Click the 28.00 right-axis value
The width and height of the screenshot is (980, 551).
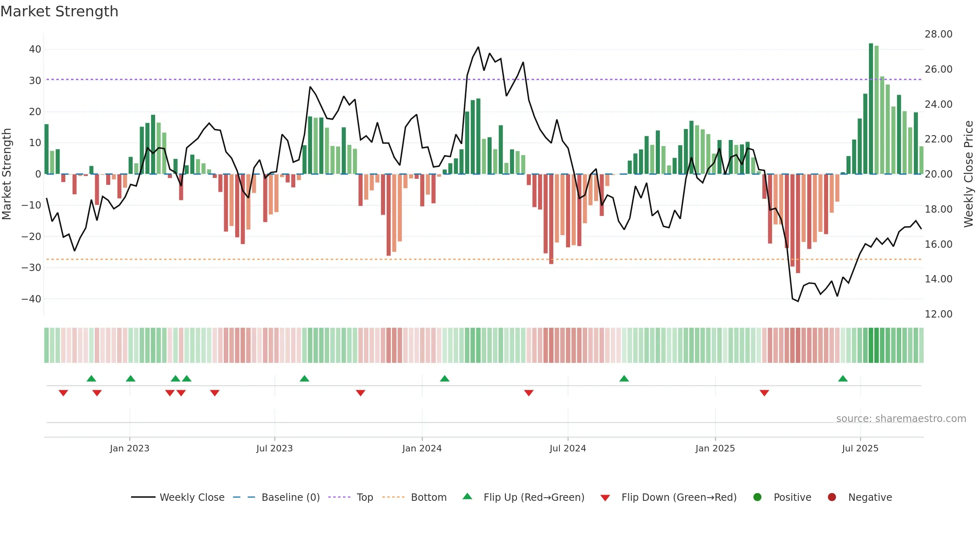pos(938,34)
